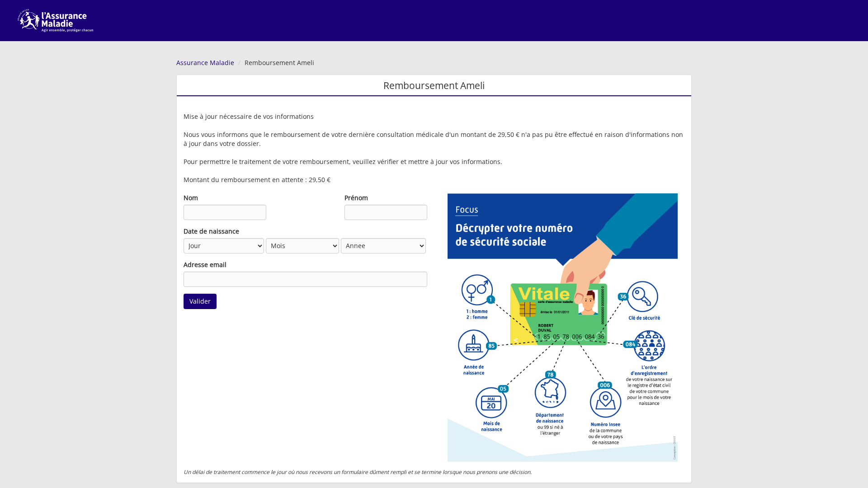Click the 'Montant du remboursement en attente' line

pyautogui.click(x=257, y=180)
